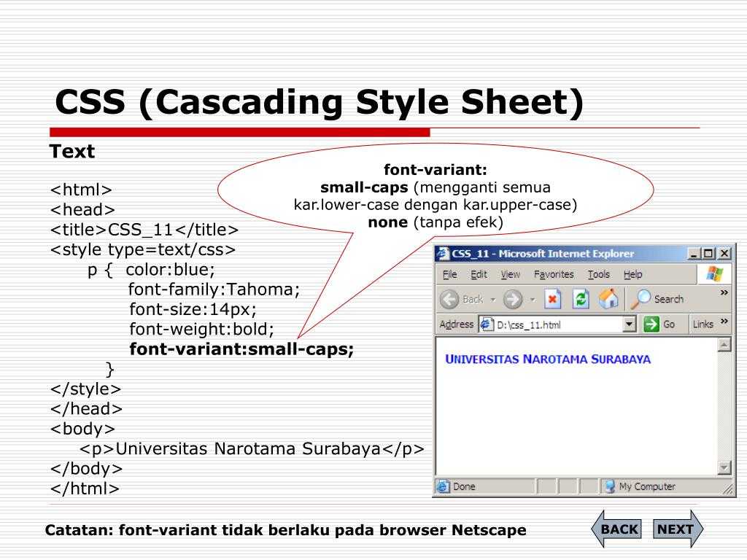This screenshot has height=560, width=747.
Task: Click the IE page icon in address bar
Action: 487,324
